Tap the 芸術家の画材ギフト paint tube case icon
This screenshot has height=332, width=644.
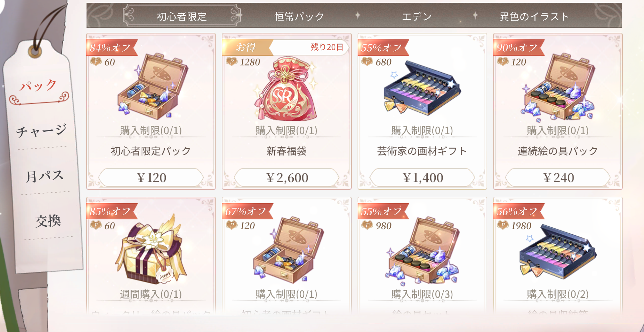click(x=422, y=87)
